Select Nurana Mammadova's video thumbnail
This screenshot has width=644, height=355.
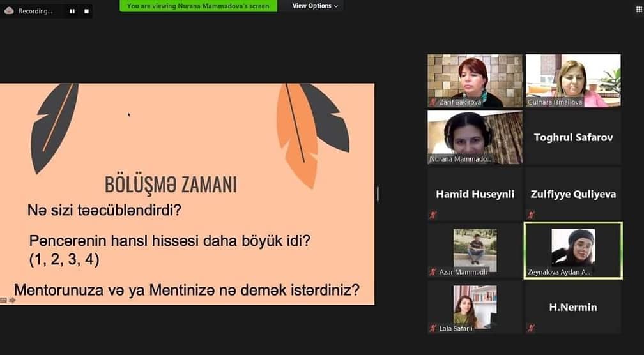pos(475,137)
